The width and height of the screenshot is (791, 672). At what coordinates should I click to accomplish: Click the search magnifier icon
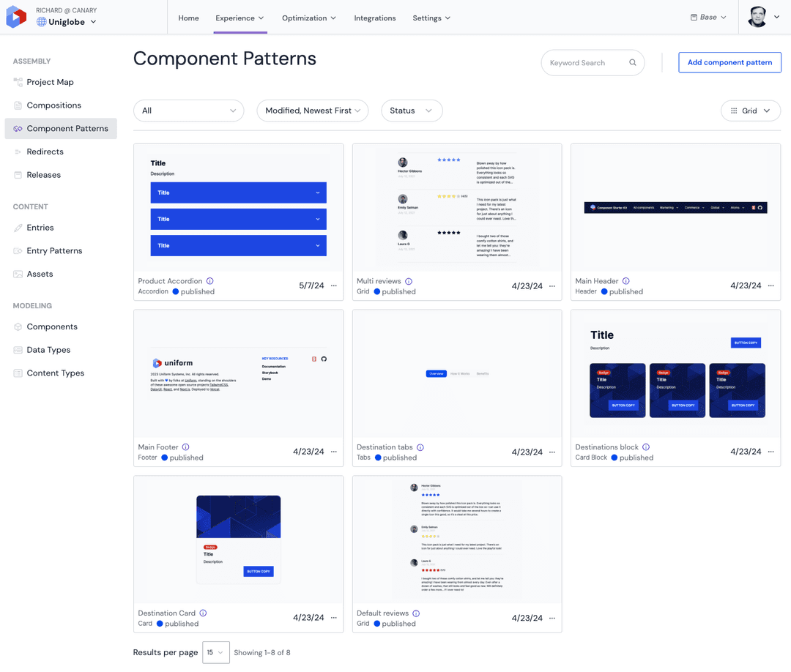[631, 62]
